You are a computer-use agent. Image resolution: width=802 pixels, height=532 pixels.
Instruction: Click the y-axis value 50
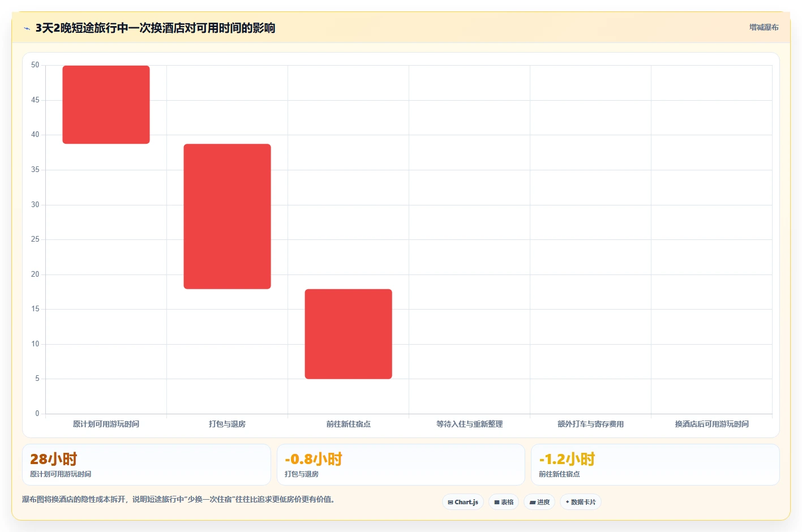pos(35,65)
